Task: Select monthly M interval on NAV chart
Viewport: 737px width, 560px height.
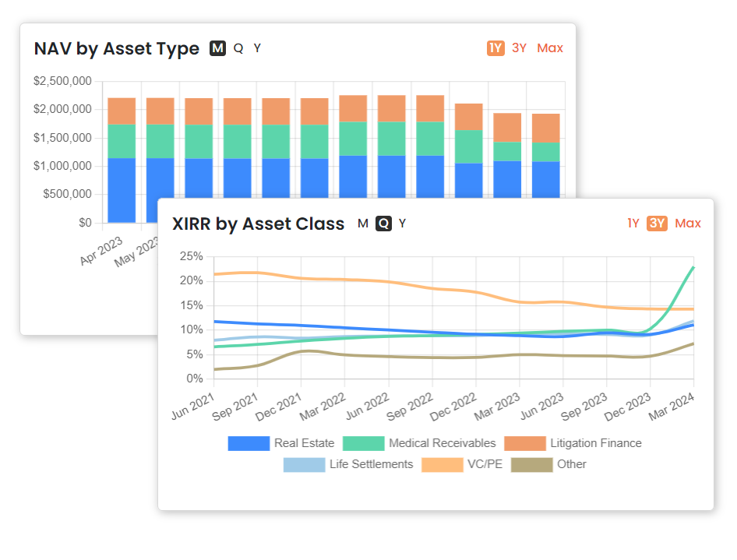Action: pos(217,48)
